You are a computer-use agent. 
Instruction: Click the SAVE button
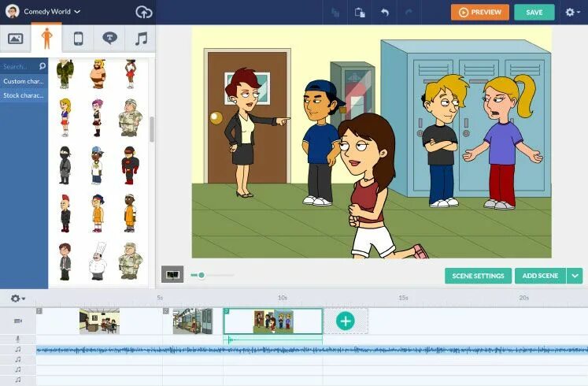tap(534, 13)
